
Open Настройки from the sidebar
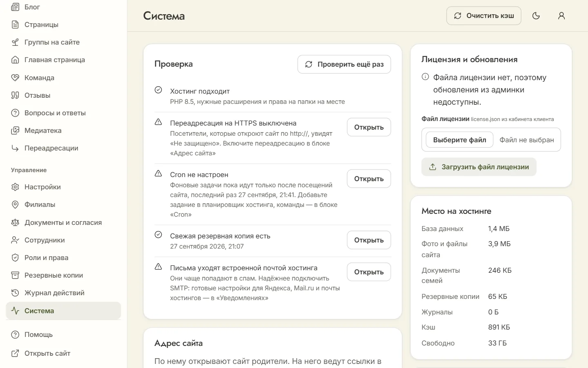[x=63, y=187]
